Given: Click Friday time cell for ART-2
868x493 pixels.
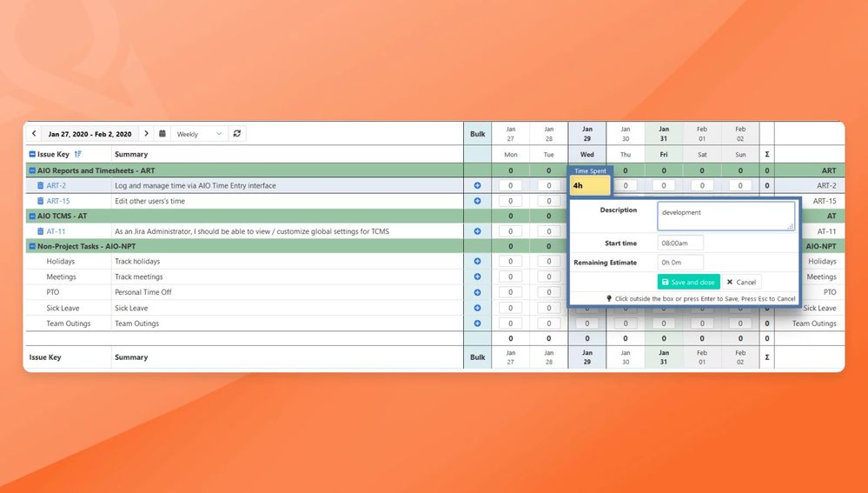Looking at the screenshot, I should [664, 185].
